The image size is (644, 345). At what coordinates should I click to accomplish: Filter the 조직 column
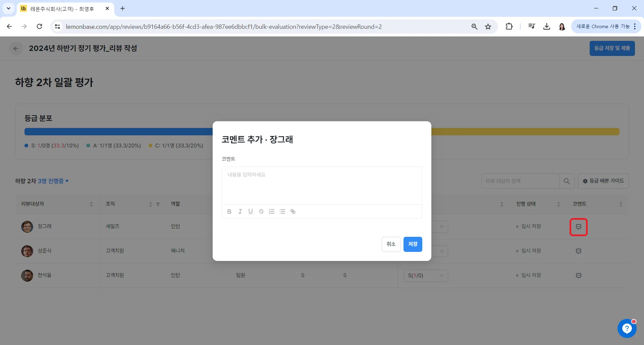158,204
